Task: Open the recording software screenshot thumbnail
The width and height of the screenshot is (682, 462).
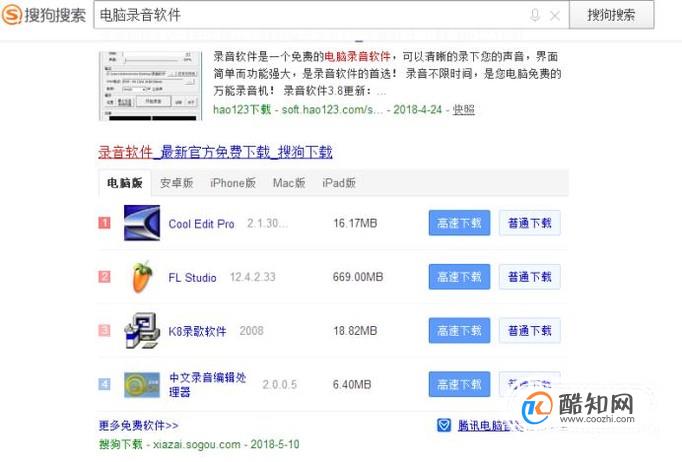Action: tap(150, 86)
